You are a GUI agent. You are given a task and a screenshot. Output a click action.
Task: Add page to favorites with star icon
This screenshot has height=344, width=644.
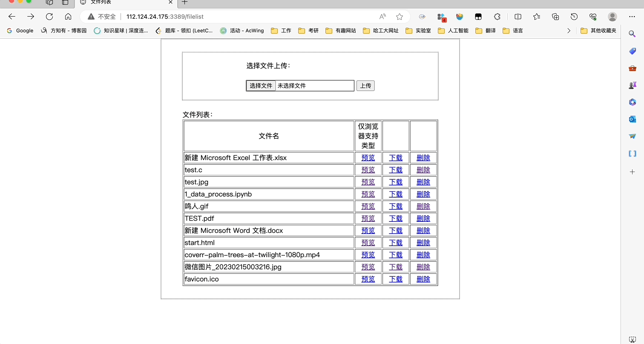[x=400, y=17]
